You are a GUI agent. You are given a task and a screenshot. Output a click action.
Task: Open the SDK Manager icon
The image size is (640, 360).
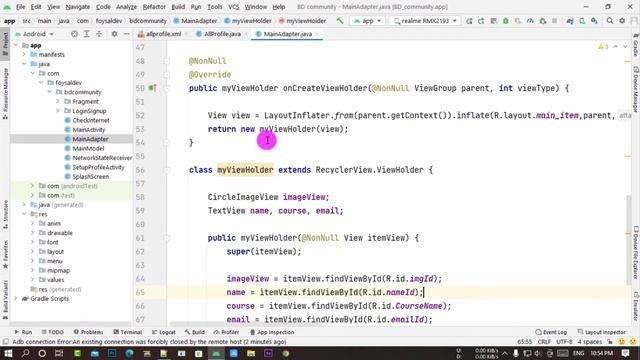(594, 21)
